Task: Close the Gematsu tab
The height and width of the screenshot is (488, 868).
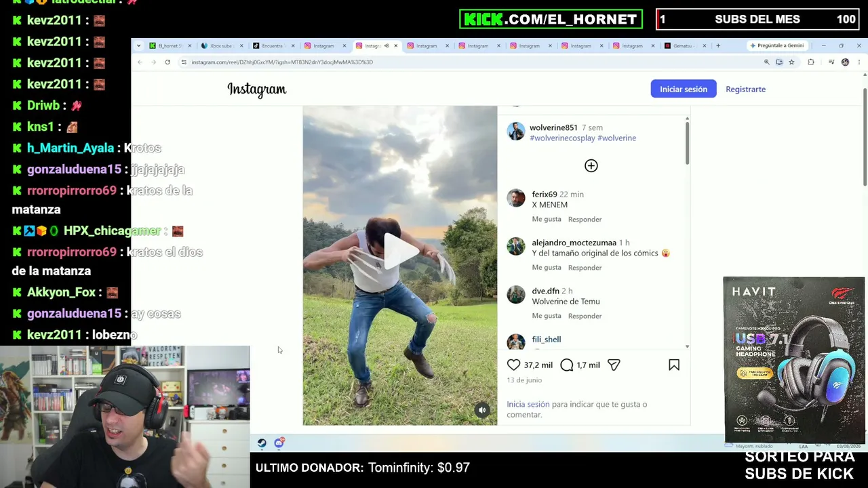Action: (705, 46)
